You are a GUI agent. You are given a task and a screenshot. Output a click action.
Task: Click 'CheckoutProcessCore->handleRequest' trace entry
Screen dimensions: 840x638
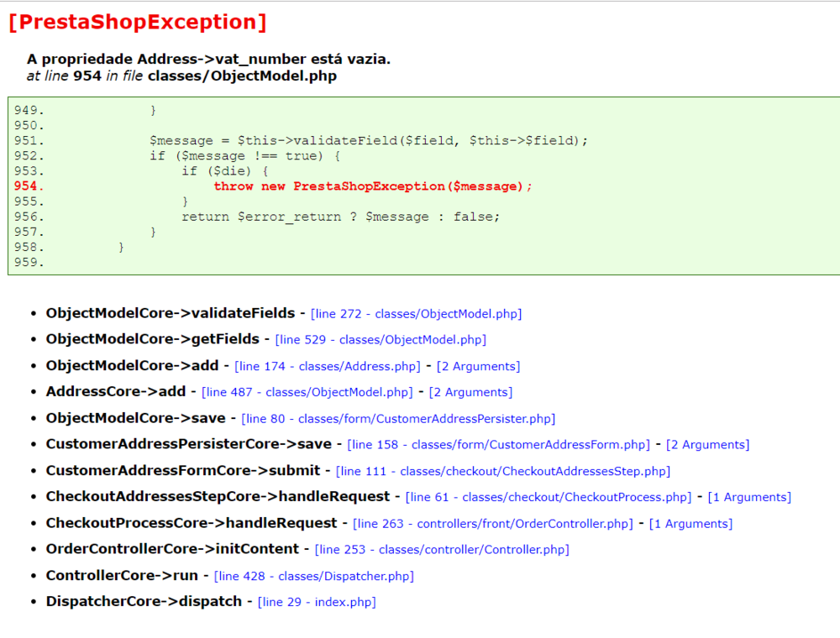click(192, 523)
